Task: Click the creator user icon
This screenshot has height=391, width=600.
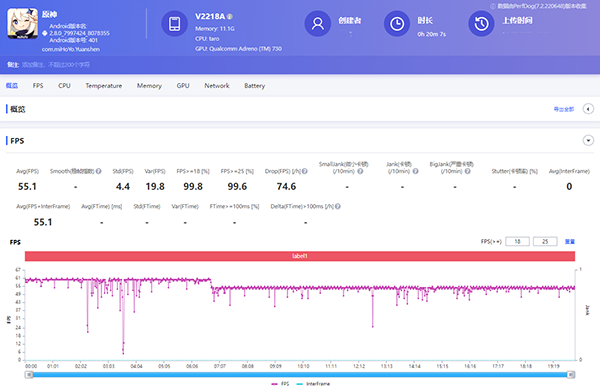Action: (x=318, y=24)
